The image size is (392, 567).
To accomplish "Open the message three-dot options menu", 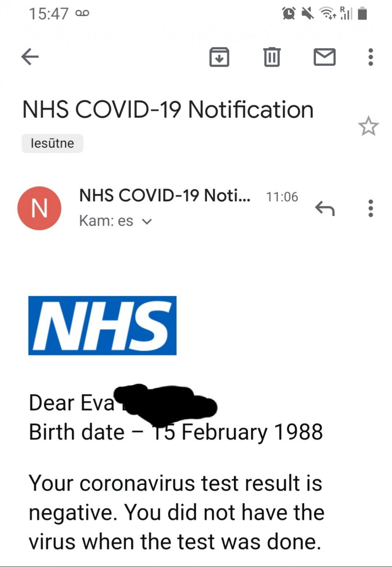I will [x=370, y=208].
